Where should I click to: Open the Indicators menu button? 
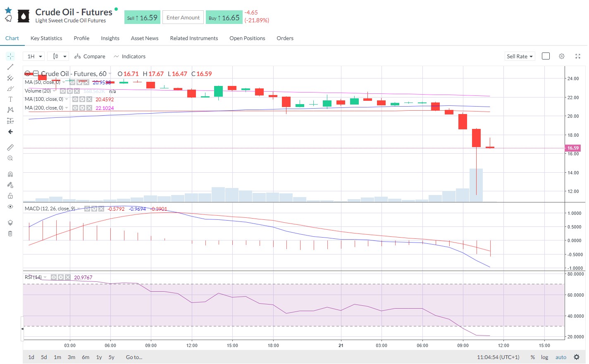click(x=130, y=56)
